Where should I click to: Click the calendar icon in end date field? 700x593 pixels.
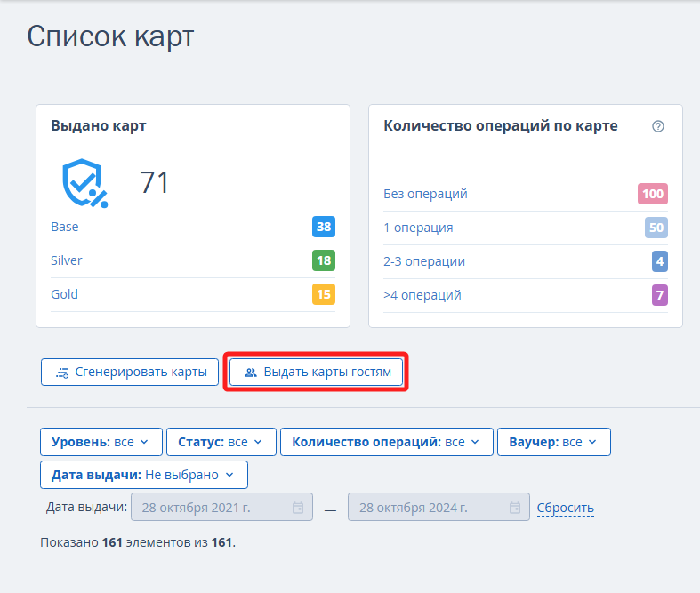[x=515, y=508]
